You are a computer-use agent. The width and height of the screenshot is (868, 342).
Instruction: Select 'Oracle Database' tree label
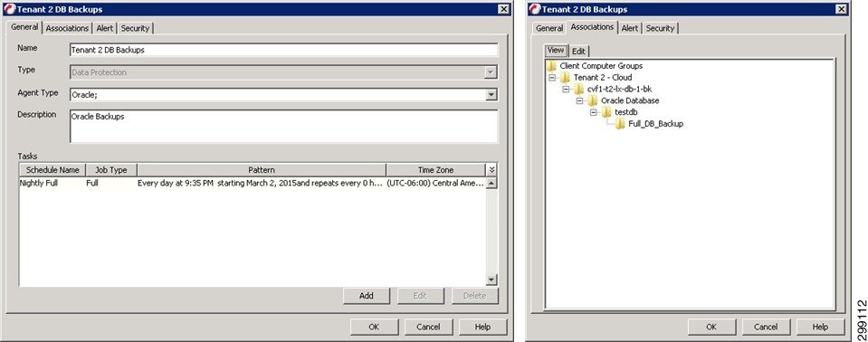[x=630, y=100]
